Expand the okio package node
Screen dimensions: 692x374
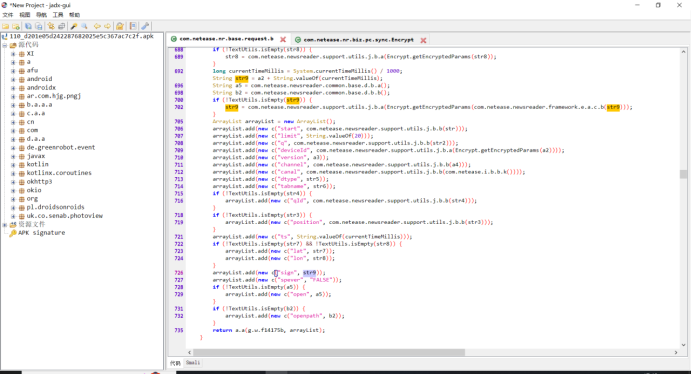pos(13,190)
